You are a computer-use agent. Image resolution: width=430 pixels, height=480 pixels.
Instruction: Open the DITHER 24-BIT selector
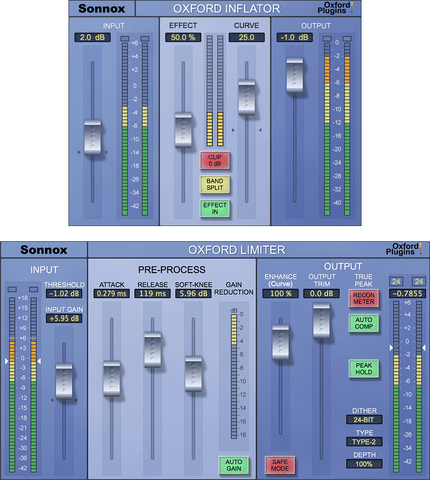click(364, 420)
